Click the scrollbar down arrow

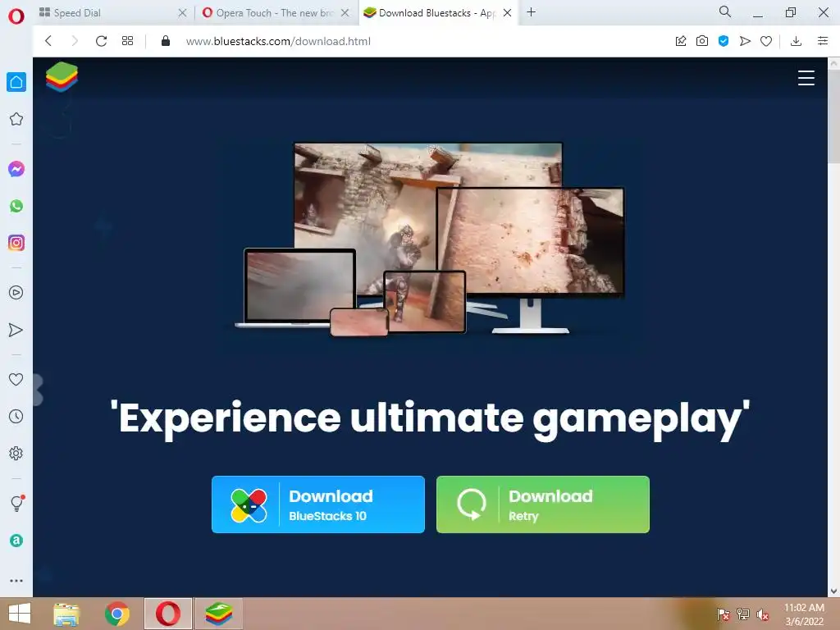pos(834,591)
